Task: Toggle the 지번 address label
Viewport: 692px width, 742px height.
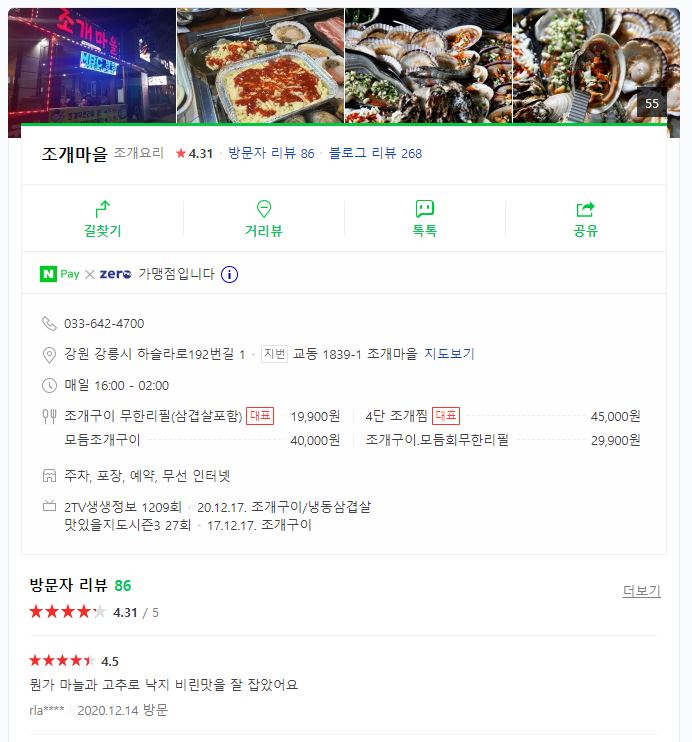Action: (x=275, y=354)
